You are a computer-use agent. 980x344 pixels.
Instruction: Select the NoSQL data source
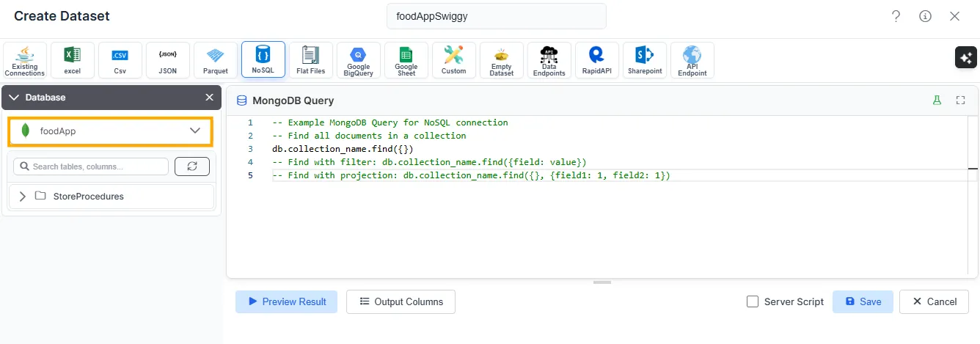point(263,60)
